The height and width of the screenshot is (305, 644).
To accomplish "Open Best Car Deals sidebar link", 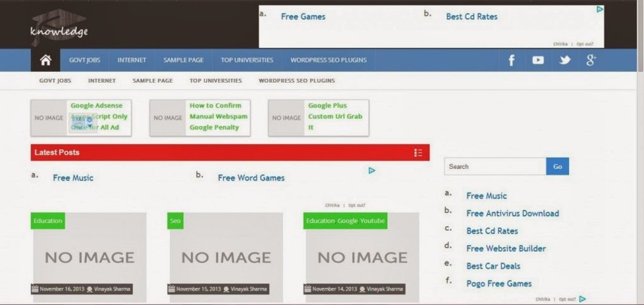I will tap(493, 266).
